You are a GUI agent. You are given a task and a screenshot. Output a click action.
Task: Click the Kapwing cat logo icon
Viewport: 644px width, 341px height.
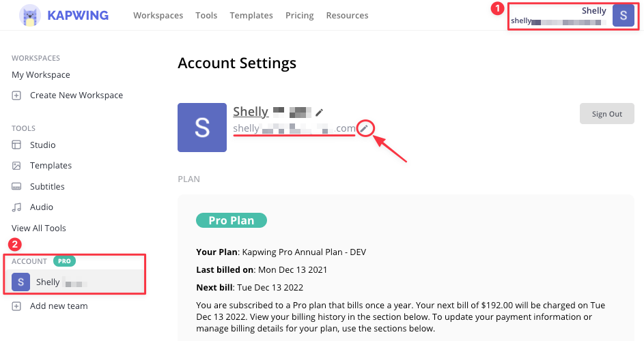[29, 15]
